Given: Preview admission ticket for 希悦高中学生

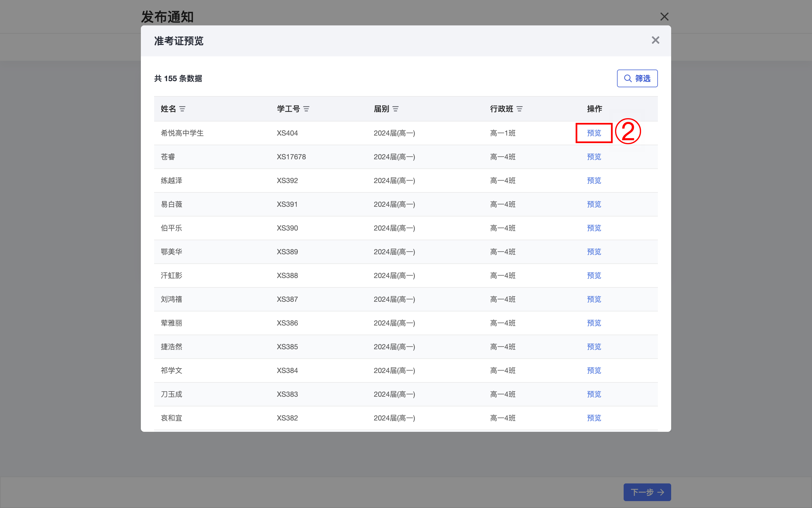Looking at the screenshot, I should coord(594,133).
